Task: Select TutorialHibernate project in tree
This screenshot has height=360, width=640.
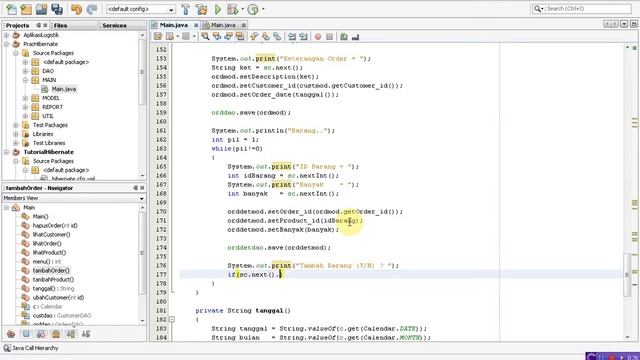Action: tap(49, 152)
